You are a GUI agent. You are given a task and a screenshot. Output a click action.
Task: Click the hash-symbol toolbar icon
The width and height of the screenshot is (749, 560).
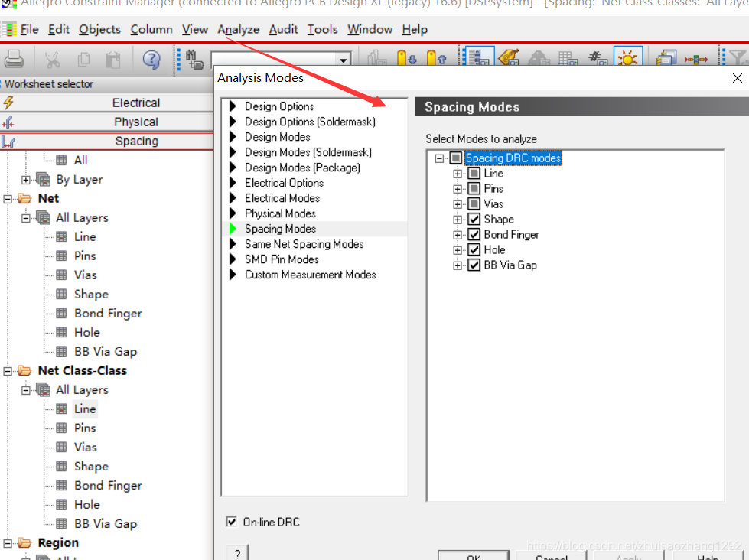point(598,59)
